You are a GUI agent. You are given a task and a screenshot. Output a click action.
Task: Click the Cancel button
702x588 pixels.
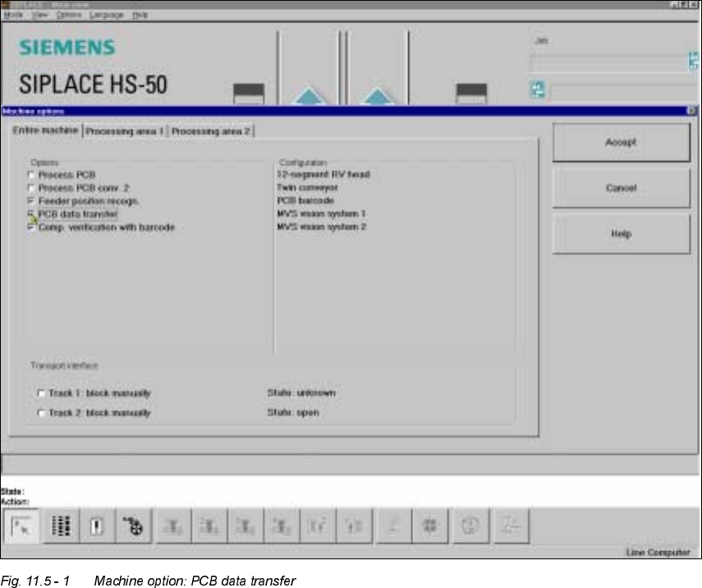(x=621, y=188)
